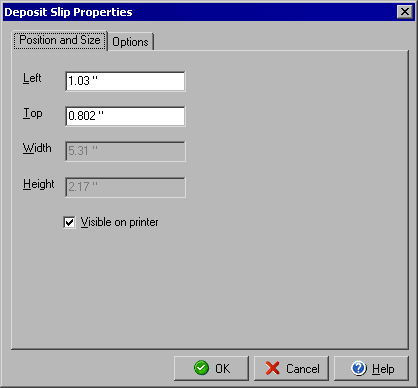Image resolution: width=418 pixels, height=388 pixels.
Task: Dismiss the dialog using the Cancel button
Action: tap(291, 368)
